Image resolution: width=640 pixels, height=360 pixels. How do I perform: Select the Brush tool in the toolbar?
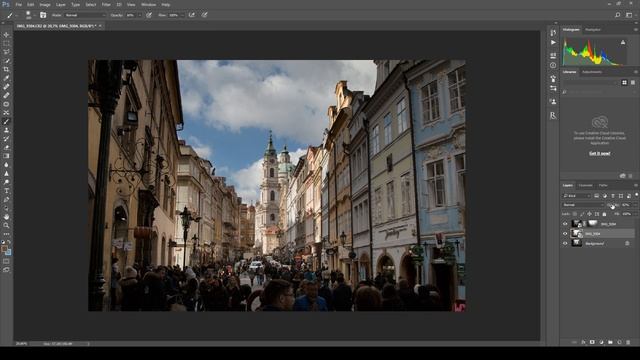(6, 121)
